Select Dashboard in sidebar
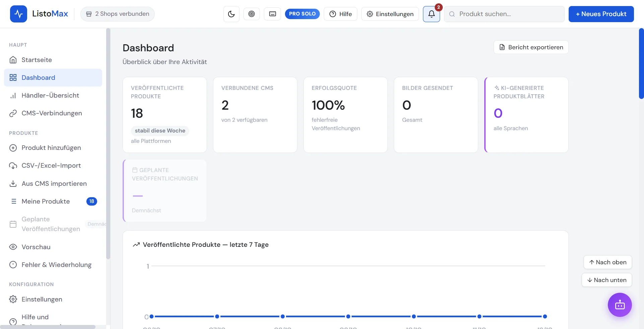Image resolution: width=644 pixels, height=329 pixels. pos(53,77)
